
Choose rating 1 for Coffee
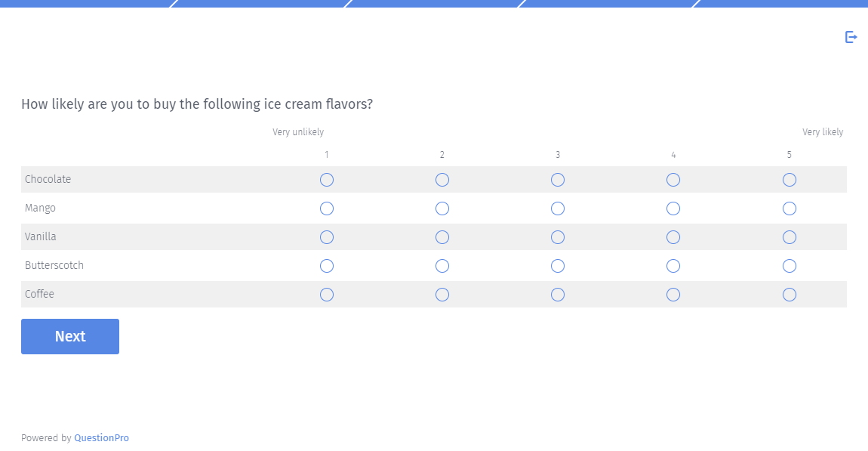tap(327, 295)
